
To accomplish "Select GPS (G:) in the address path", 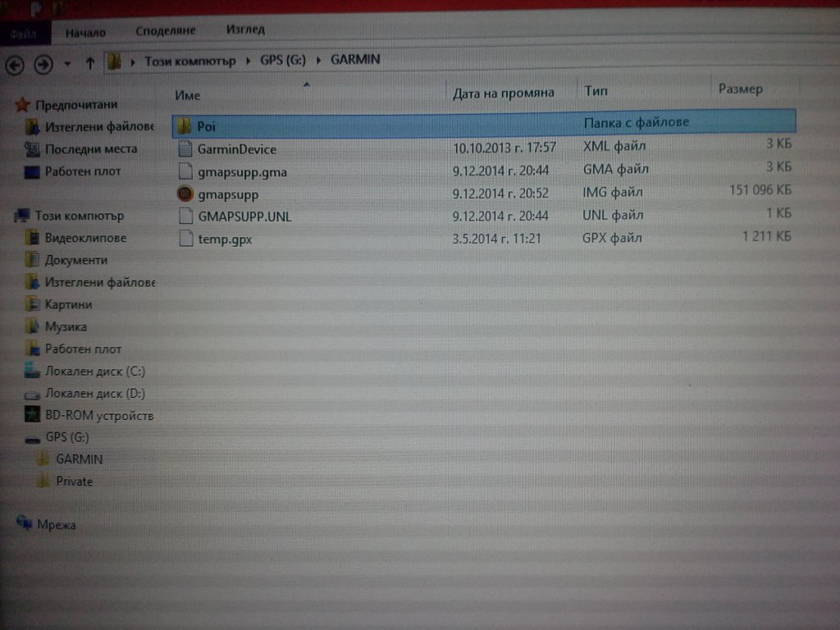I will coord(283,60).
